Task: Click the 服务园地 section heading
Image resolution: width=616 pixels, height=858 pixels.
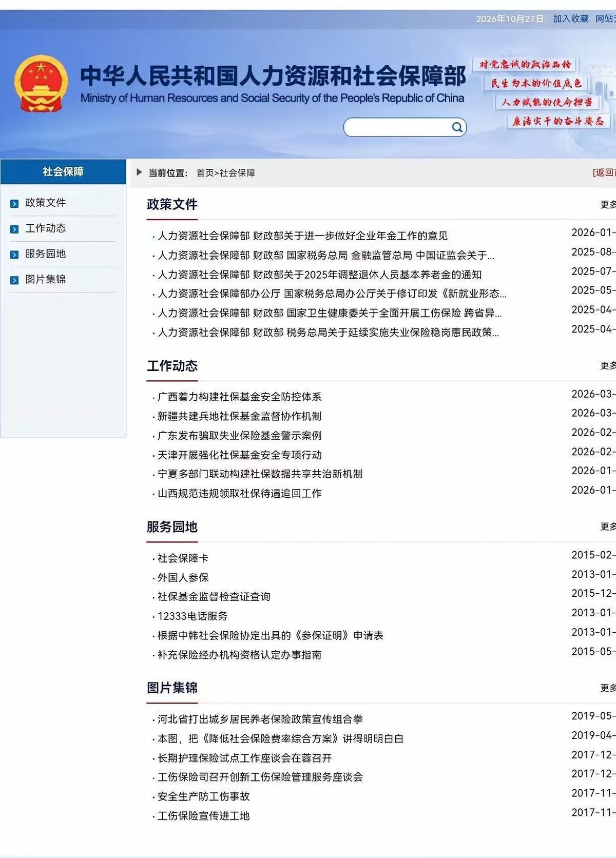Action: coord(172,527)
